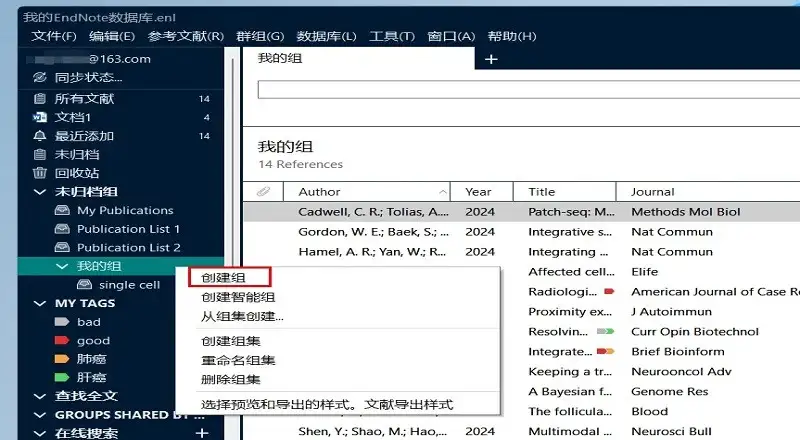
Task: Click the Elife journal cell
Action: tap(645, 272)
